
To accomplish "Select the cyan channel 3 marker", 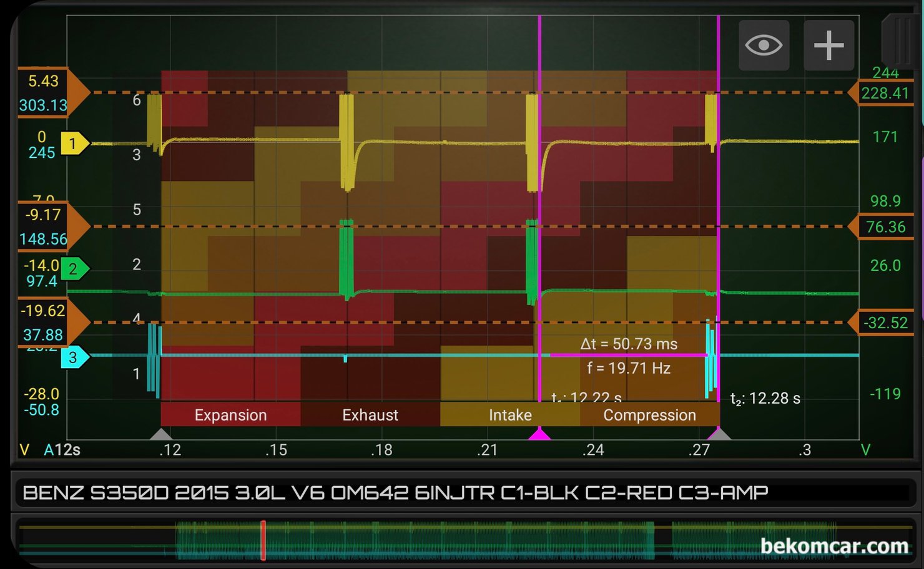I will tap(75, 357).
